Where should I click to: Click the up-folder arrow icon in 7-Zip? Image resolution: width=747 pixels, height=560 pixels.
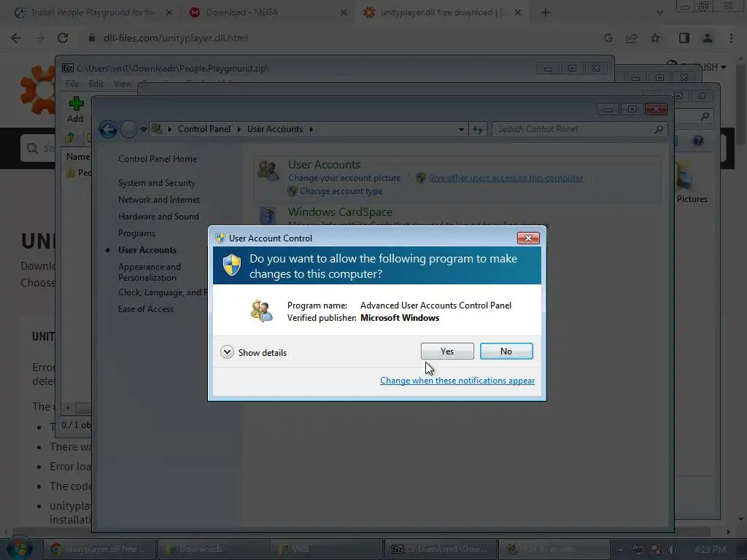coord(71,138)
